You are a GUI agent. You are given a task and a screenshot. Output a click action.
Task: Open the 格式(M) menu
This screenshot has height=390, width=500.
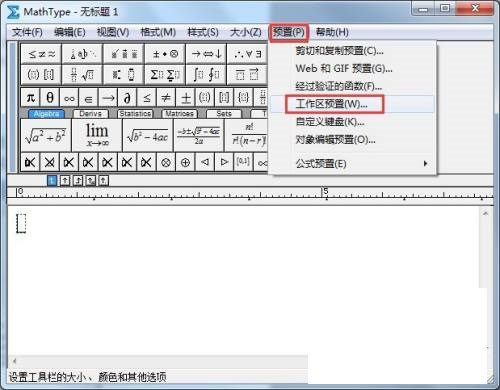click(158, 32)
